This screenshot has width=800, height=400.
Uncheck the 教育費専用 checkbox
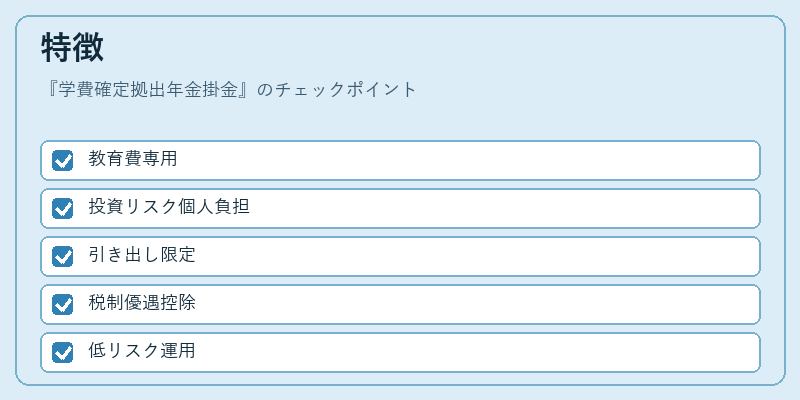62,161
